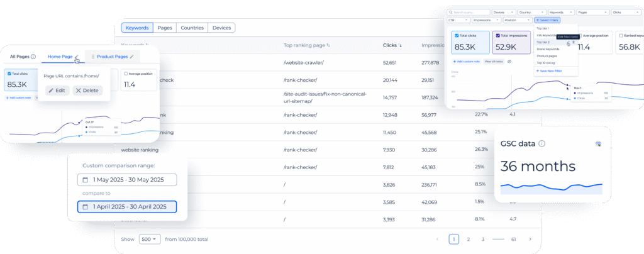Image resolution: width=644 pixels, height=254 pixels.
Task: Switch to the Keywords tab
Action: click(137, 28)
